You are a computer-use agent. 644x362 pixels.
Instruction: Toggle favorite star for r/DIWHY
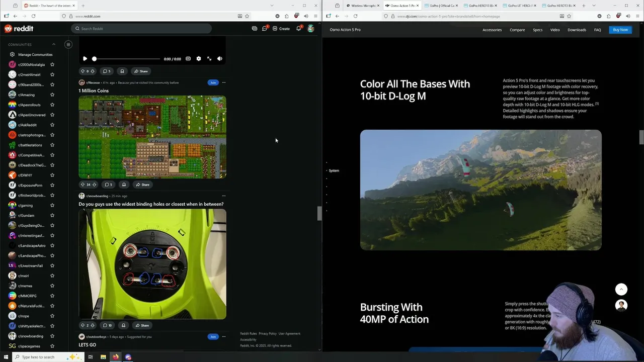click(x=52, y=175)
